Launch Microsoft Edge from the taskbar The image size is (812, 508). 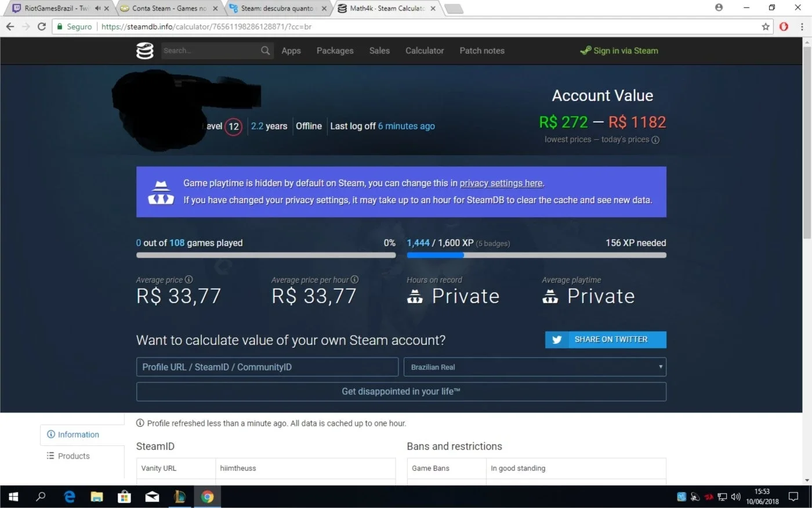pyautogui.click(x=70, y=496)
